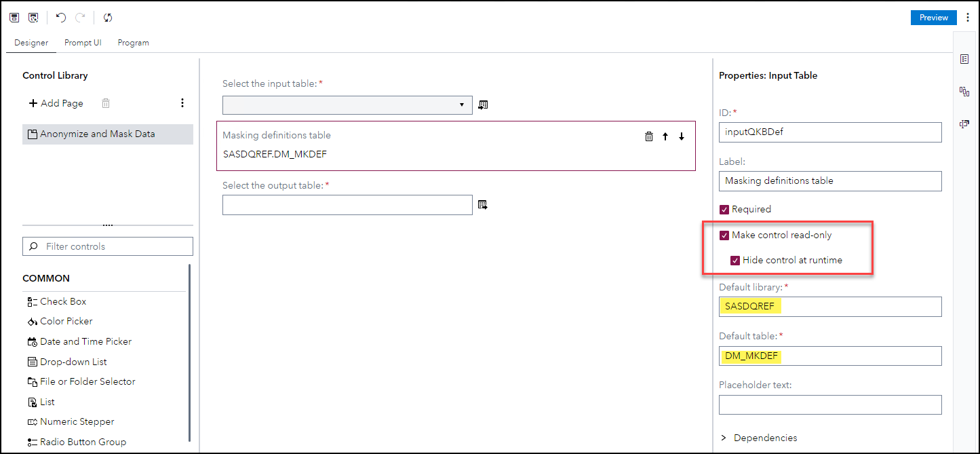Screen dimensions: 980x454
Task: Enable Required for the Masking definitions table
Action: [724, 209]
